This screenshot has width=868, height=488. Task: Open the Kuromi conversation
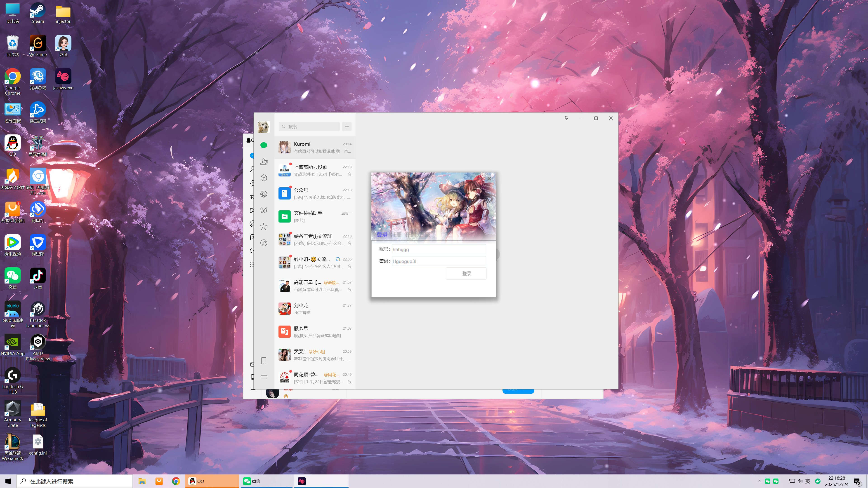point(315,148)
